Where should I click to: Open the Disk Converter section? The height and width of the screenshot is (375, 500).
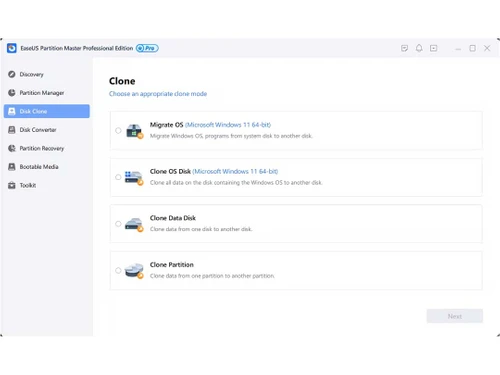pos(47,130)
